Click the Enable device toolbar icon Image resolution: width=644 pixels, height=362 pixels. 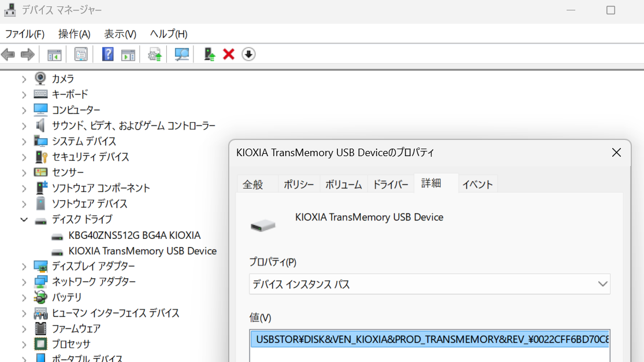tap(210, 54)
